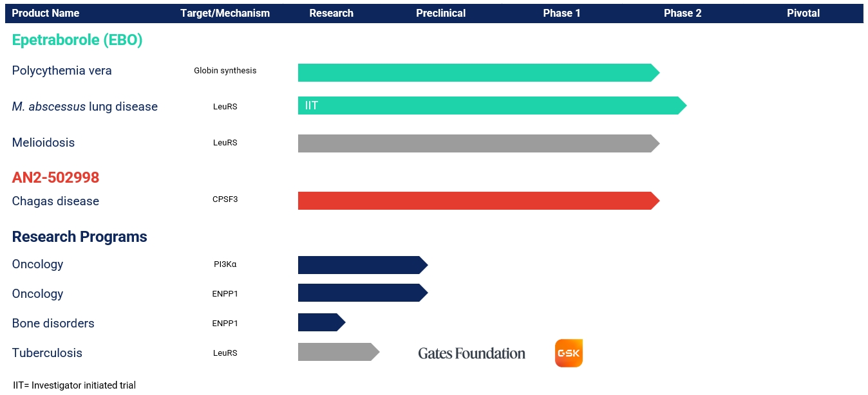Click the red Chagas disease progress bar
Screen dimensions: 868x395
[x=476, y=201]
